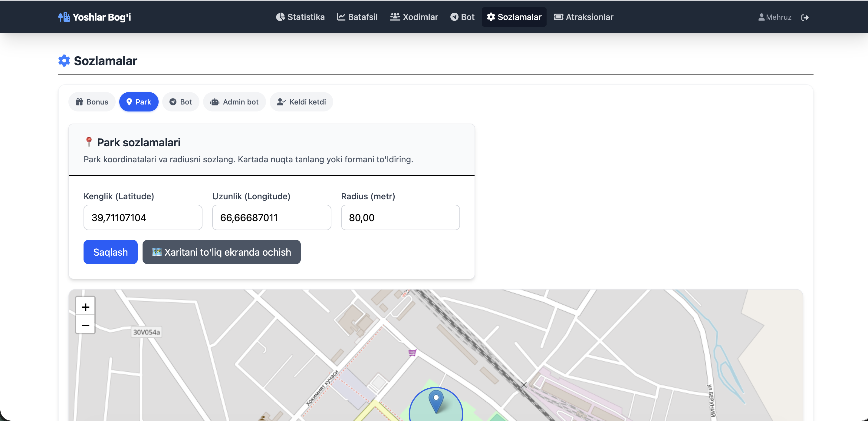The height and width of the screenshot is (421, 868).
Task: Open map fullscreen via Xaritani button
Action: click(x=221, y=252)
